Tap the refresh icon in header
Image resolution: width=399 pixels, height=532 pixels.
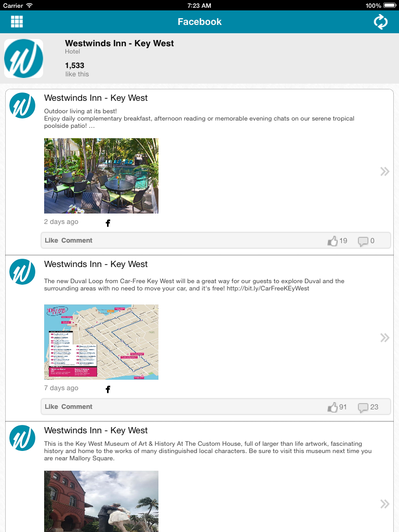(380, 22)
